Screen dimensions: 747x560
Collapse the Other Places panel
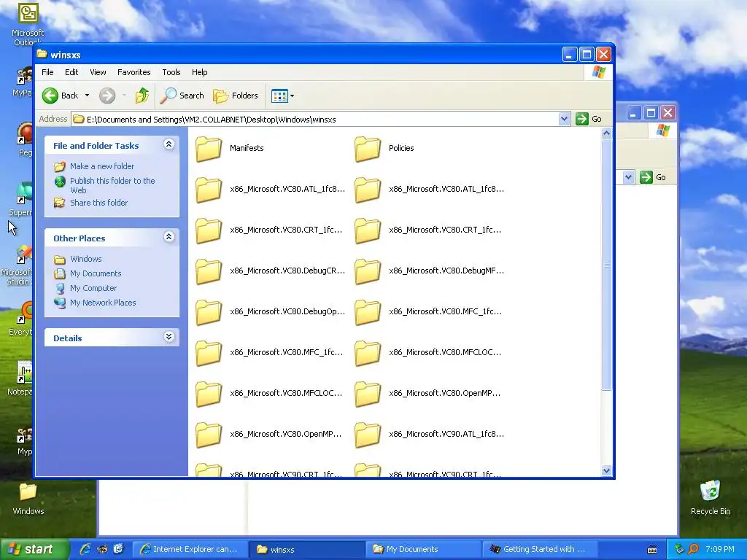[169, 237]
